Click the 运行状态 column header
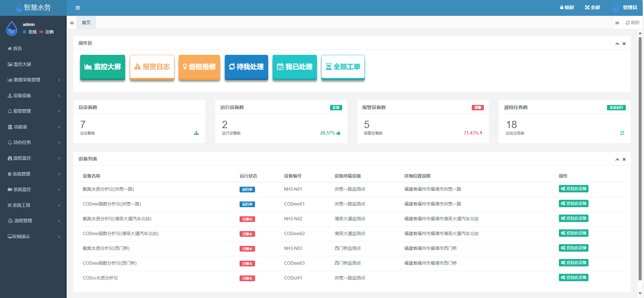The height and width of the screenshot is (298, 644). (248, 176)
